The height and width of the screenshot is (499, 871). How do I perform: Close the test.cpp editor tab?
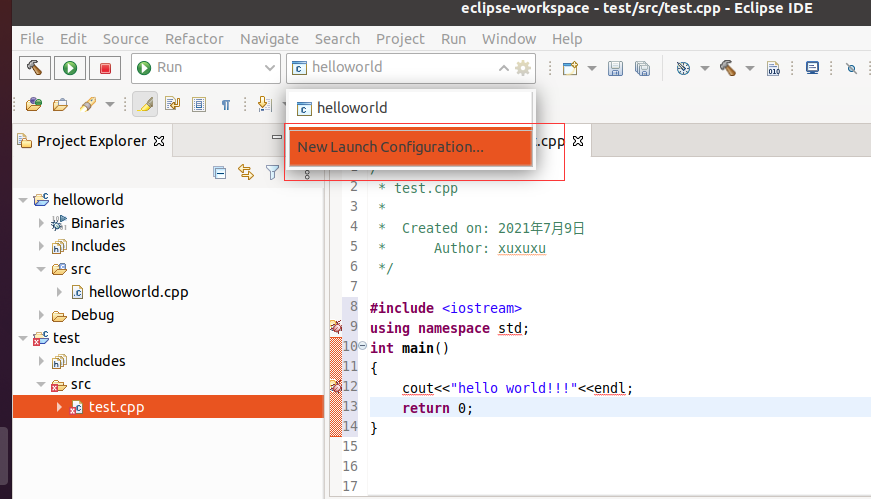[578, 141]
